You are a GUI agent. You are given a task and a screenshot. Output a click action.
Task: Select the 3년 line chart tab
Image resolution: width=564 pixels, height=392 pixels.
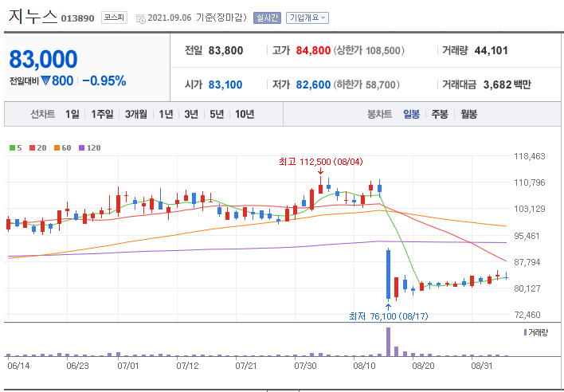coord(191,115)
